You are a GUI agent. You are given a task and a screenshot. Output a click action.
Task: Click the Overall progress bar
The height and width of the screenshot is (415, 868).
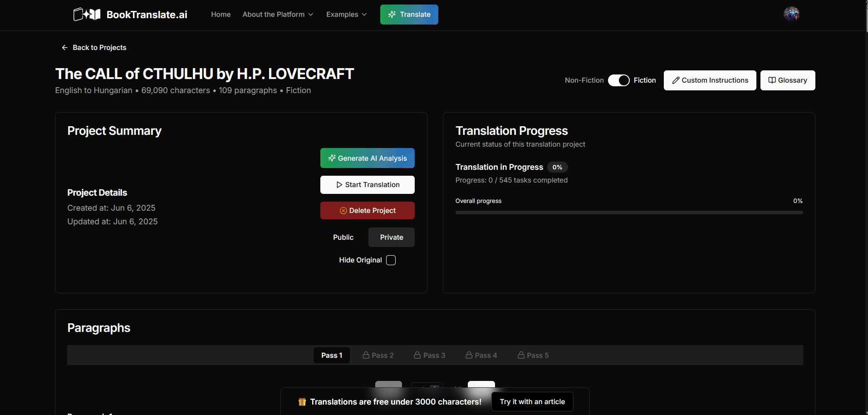(629, 212)
